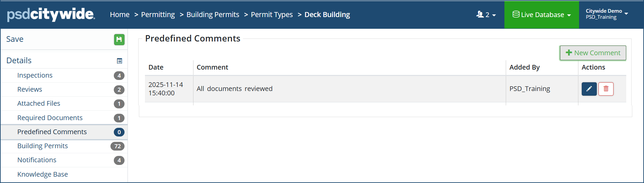Click the green Save disk icon
Viewport: 644px width, 183px height.
pyautogui.click(x=119, y=39)
